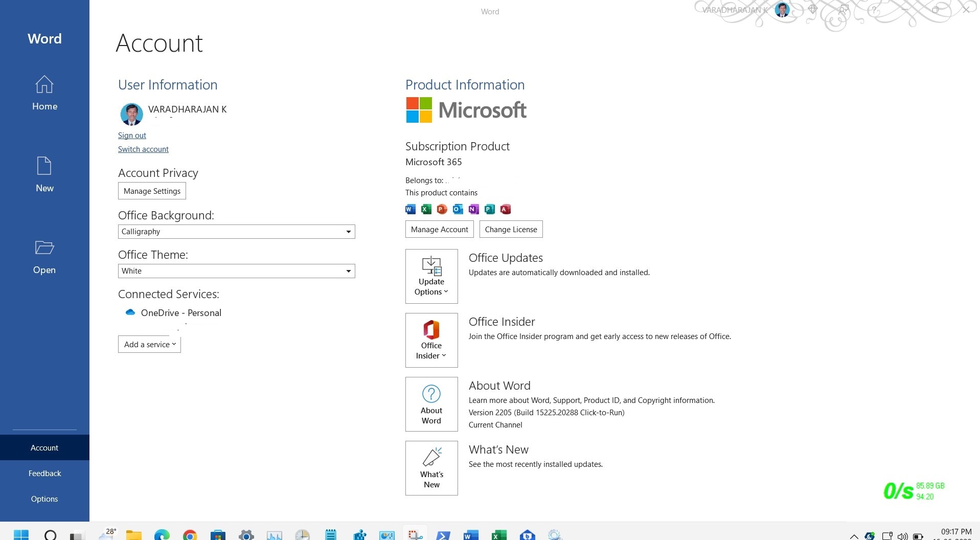980x540 pixels.
Task: Open PowerShell from the taskbar
Action: (443, 535)
